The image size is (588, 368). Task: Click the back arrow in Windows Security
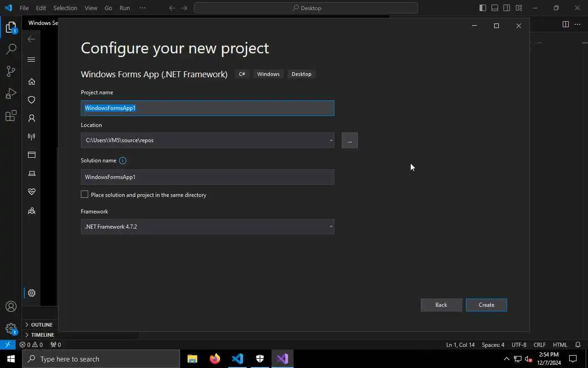(x=31, y=39)
